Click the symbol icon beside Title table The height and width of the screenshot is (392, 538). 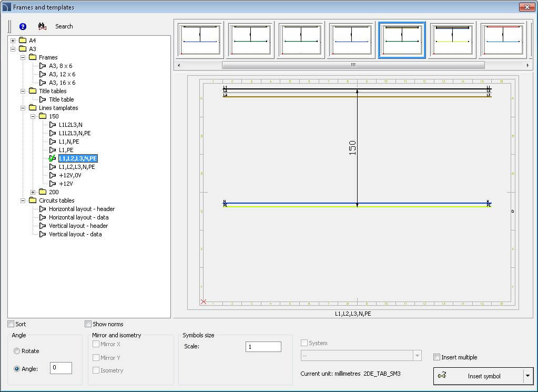click(43, 99)
